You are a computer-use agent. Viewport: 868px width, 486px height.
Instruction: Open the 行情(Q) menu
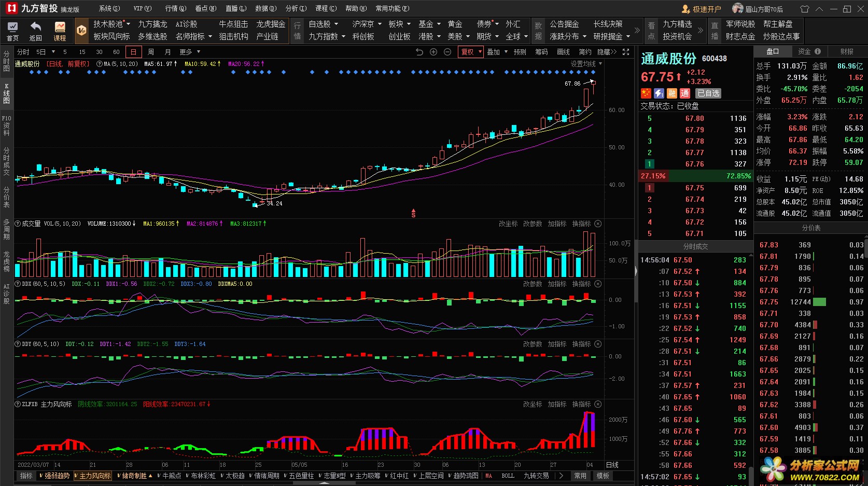[x=175, y=9]
